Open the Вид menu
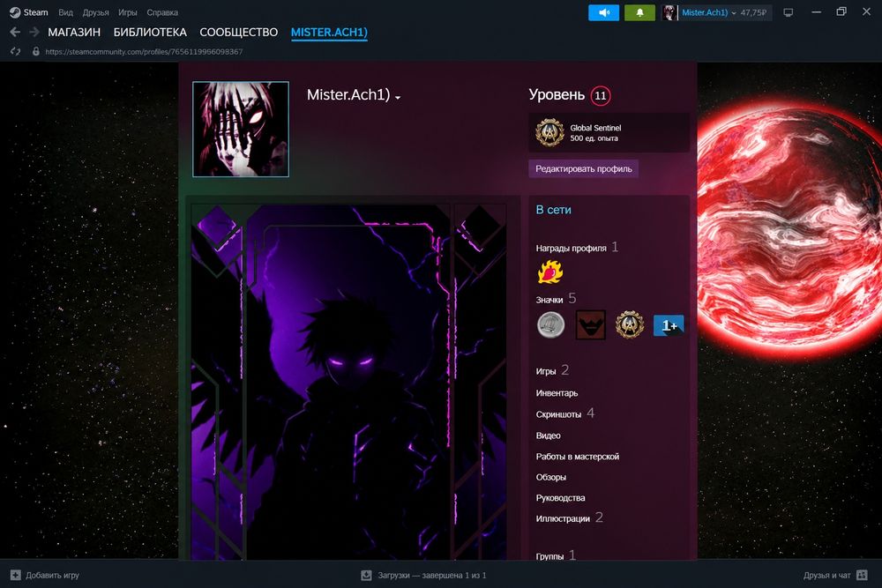Image resolution: width=882 pixels, height=588 pixels. pos(66,12)
